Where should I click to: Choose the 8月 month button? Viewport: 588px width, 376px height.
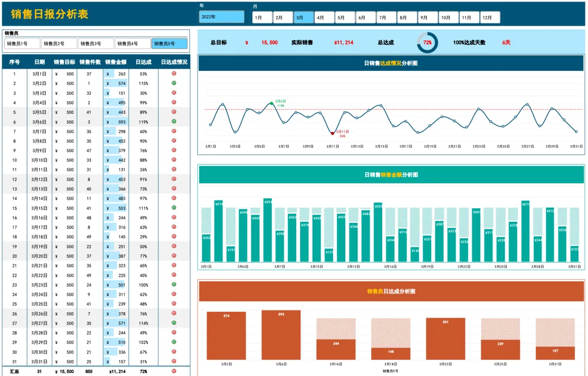(407, 17)
